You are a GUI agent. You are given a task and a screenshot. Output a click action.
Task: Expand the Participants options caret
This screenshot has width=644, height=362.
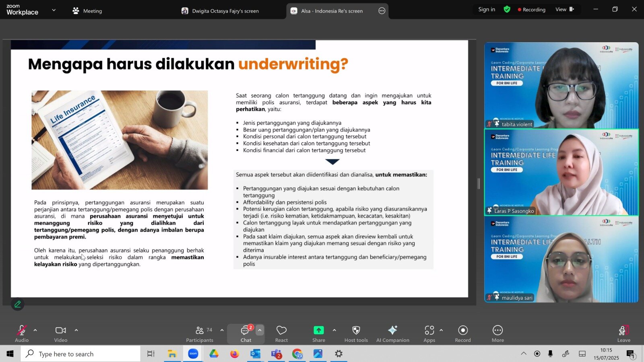click(222, 330)
